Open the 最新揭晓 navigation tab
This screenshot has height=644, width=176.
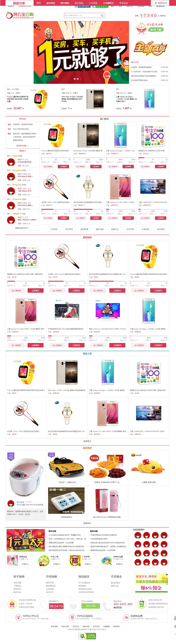coord(51,3)
